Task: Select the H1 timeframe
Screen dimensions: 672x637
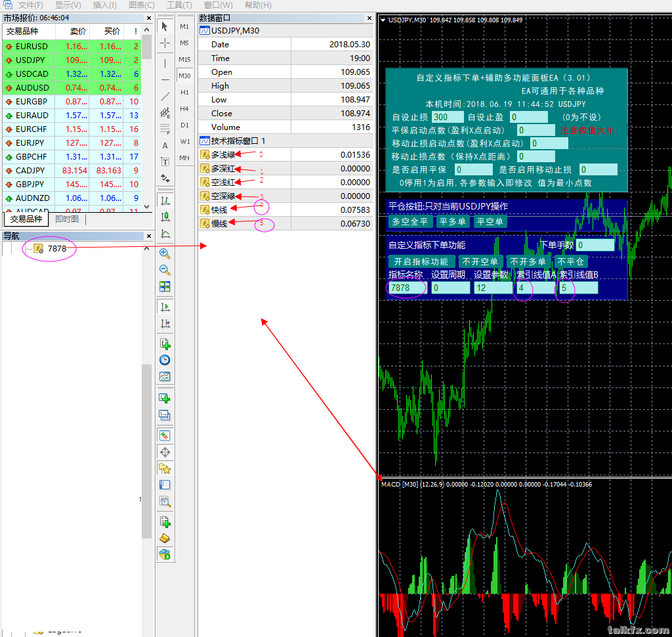Action: tap(184, 92)
